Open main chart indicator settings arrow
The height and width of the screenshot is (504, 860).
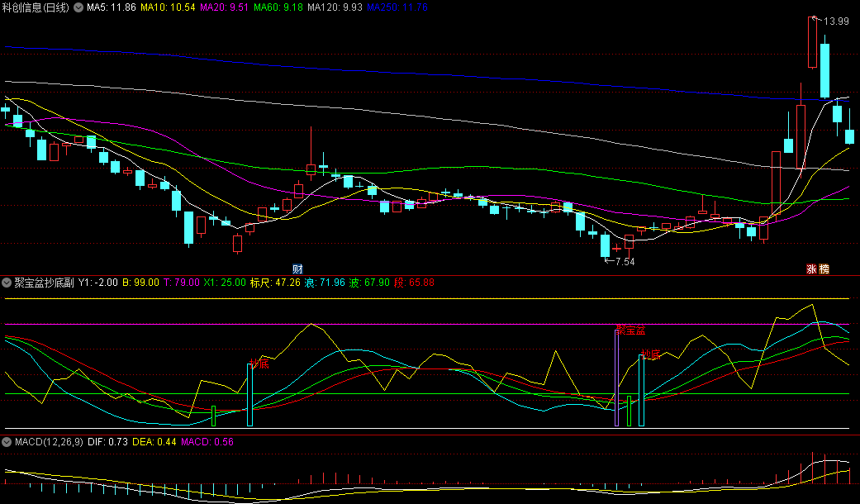[78, 7]
